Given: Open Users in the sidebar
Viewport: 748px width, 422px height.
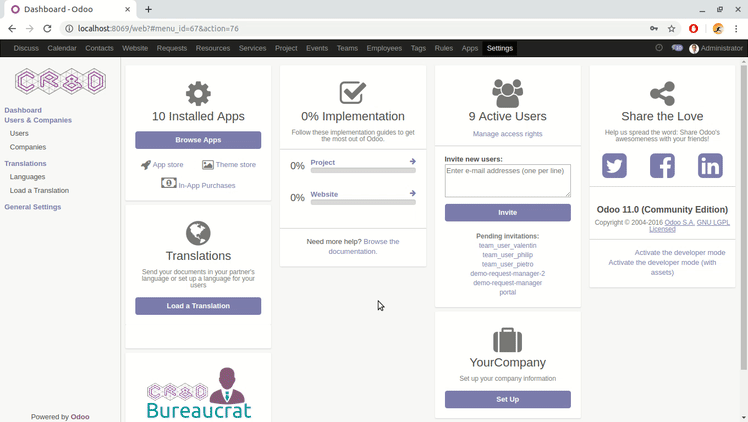Looking at the screenshot, I should [19, 133].
